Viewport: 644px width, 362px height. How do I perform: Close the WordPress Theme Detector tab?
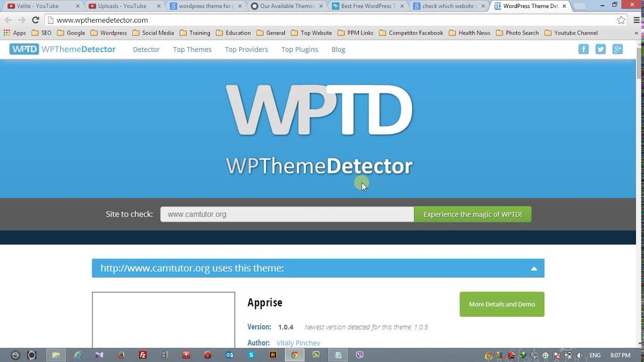pos(564,6)
